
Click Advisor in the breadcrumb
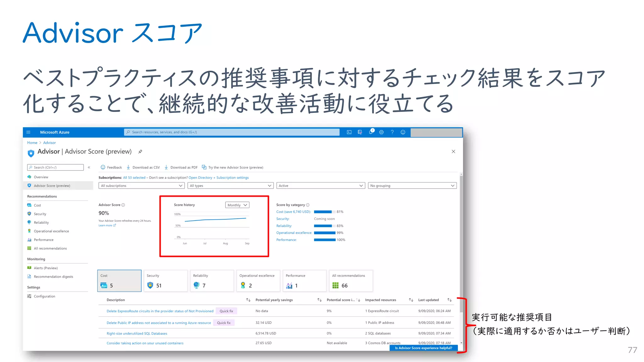point(49,143)
